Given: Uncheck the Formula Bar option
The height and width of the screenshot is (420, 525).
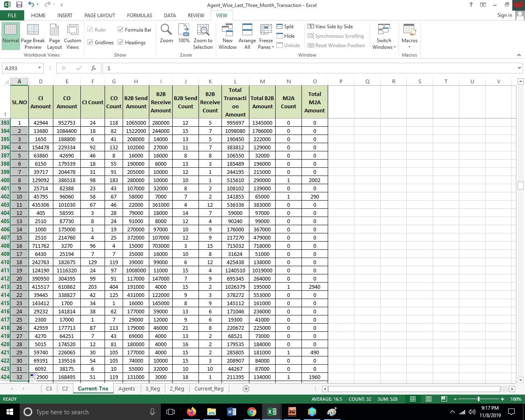Looking at the screenshot, I should [121, 30].
